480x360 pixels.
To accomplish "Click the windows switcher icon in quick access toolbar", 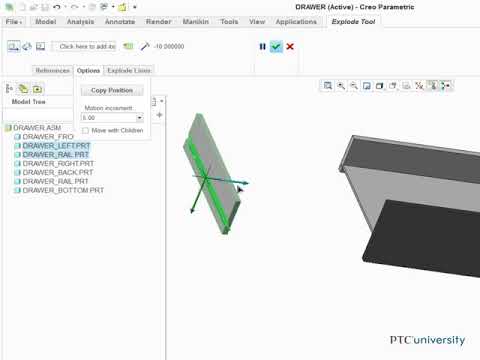I will (x=104, y=6).
